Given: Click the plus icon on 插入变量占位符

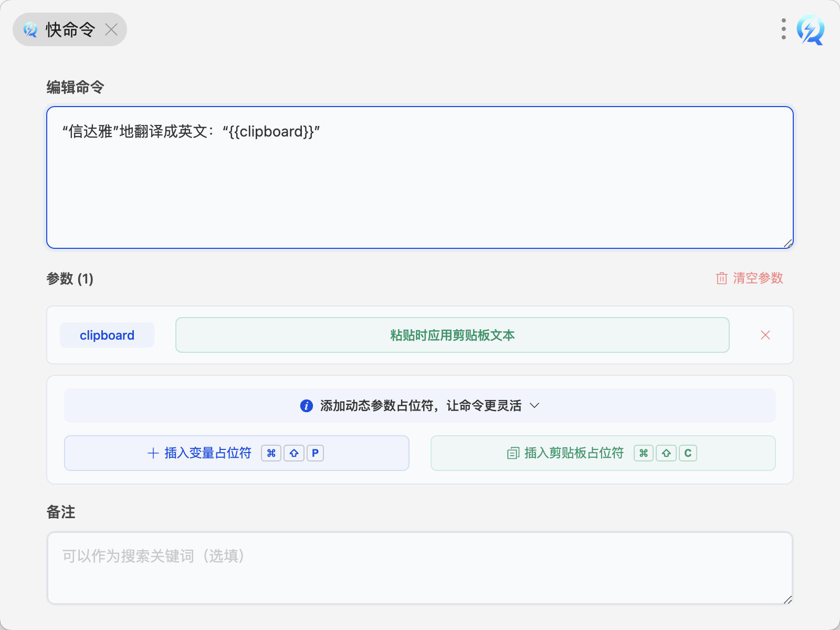Looking at the screenshot, I should 153,453.
